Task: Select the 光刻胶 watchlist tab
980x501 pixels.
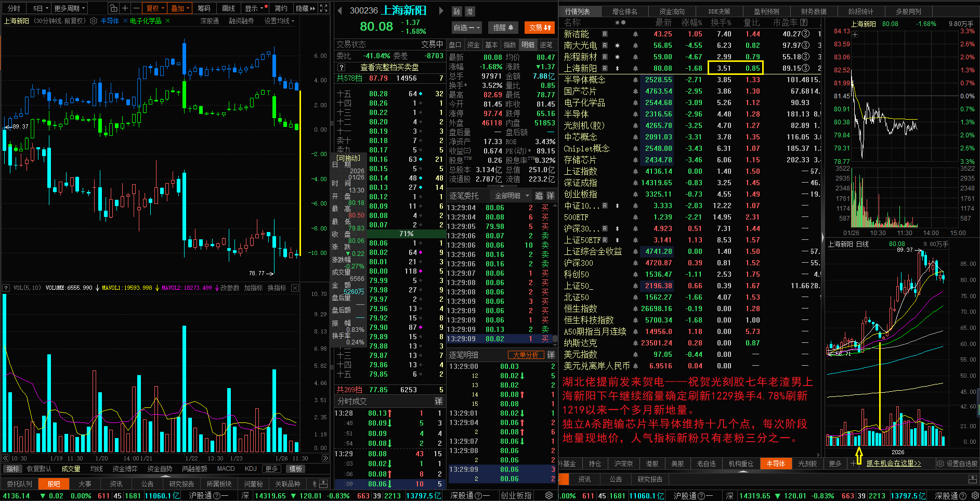Action: pos(807,464)
